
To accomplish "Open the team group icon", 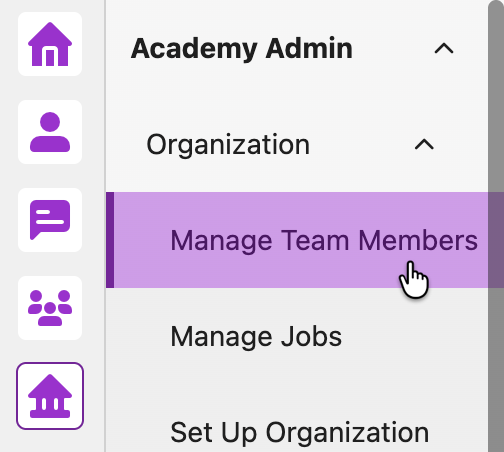I will pos(50,308).
